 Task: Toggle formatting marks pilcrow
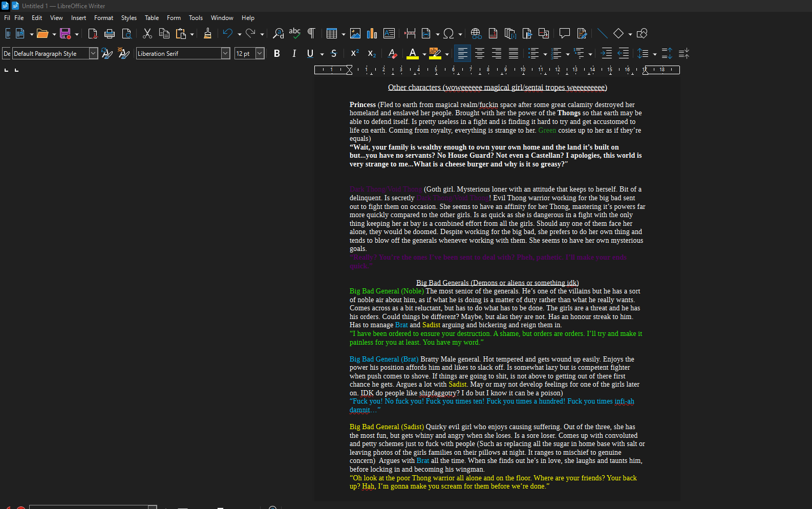pyautogui.click(x=311, y=34)
